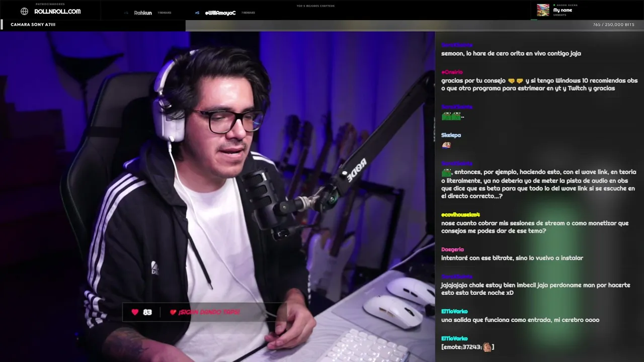Click the message "semoon, lo hare de cero orita"
644x362 pixels.
(511, 53)
